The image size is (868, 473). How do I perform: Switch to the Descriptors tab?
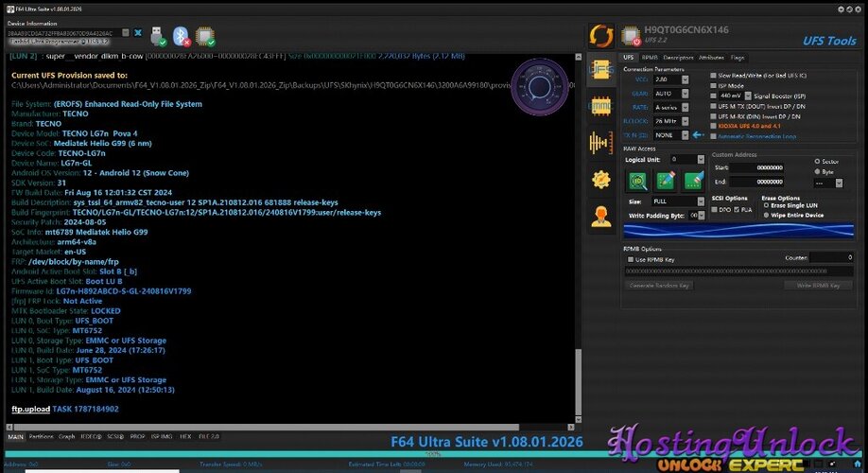tap(678, 58)
